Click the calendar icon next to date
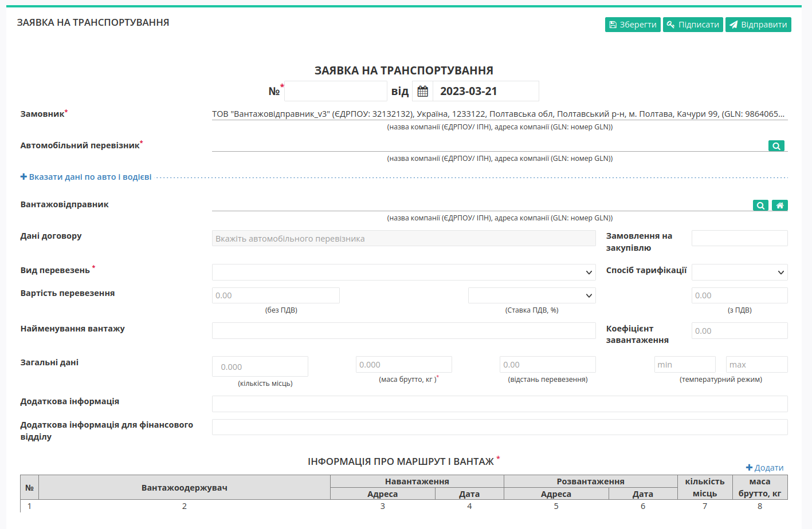The height and width of the screenshot is (529, 812). click(423, 91)
